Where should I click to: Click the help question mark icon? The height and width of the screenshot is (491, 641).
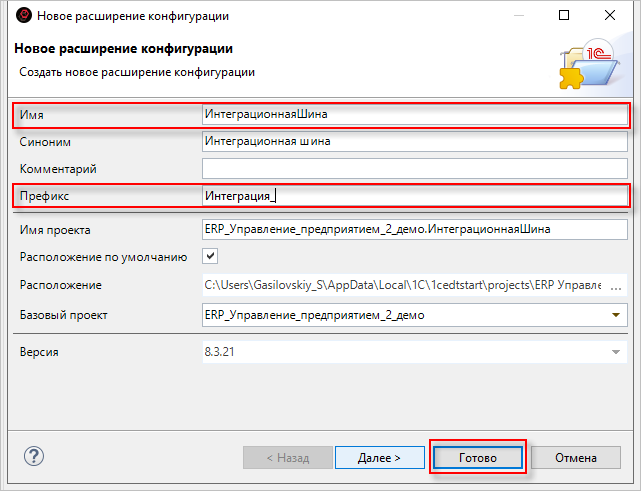click(33, 456)
